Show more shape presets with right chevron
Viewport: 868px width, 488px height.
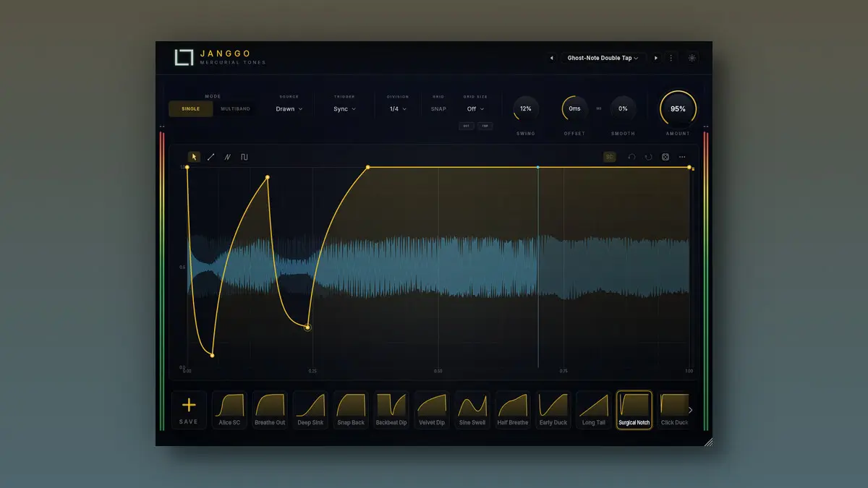[x=690, y=410]
